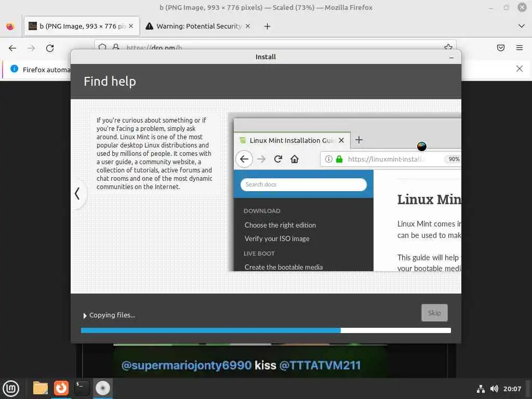Click the back arrow in slideshow browser
Viewport: 532px width, 399px height.
click(244, 159)
